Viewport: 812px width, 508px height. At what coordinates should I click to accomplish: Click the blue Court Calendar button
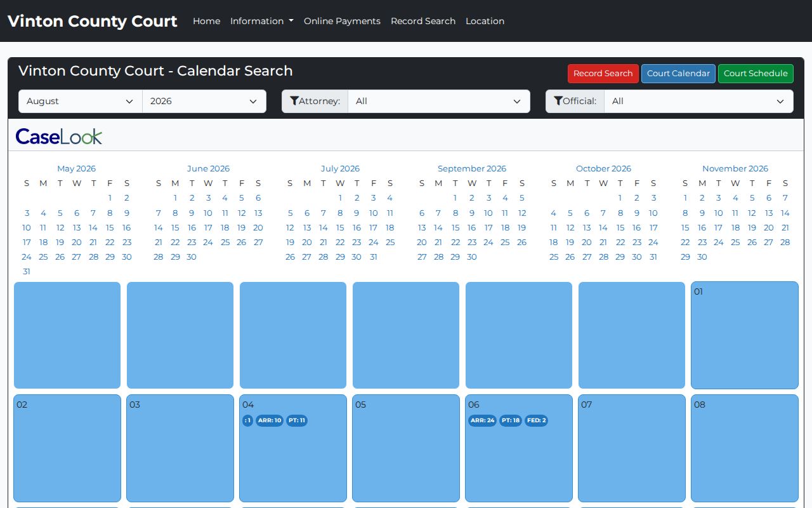pyautogui.click(x=678, y=74)
